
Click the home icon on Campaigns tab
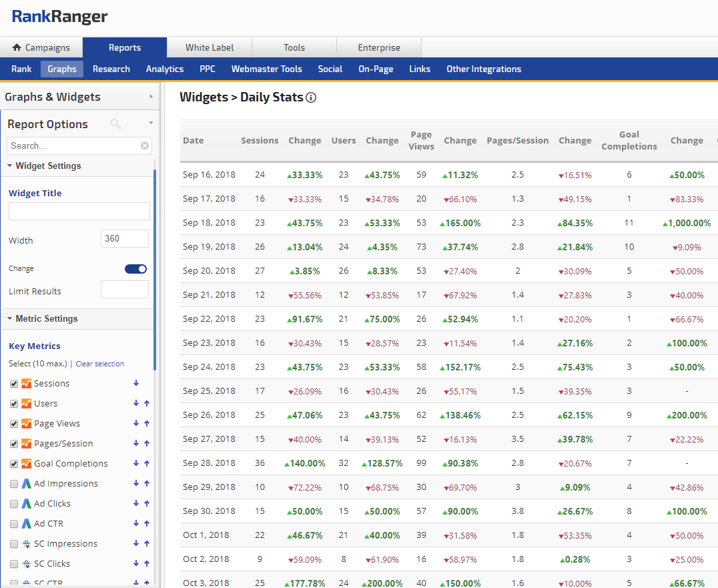tap(17, 47)
